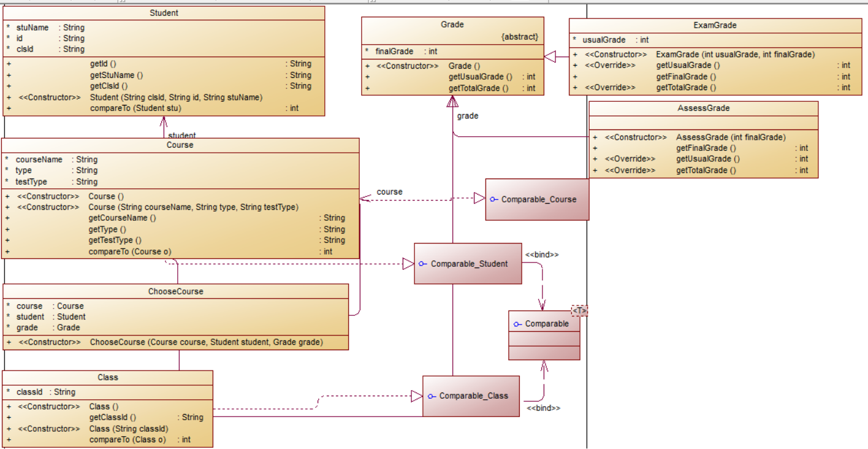
Task: Click the course association role label
Action: 390,191
